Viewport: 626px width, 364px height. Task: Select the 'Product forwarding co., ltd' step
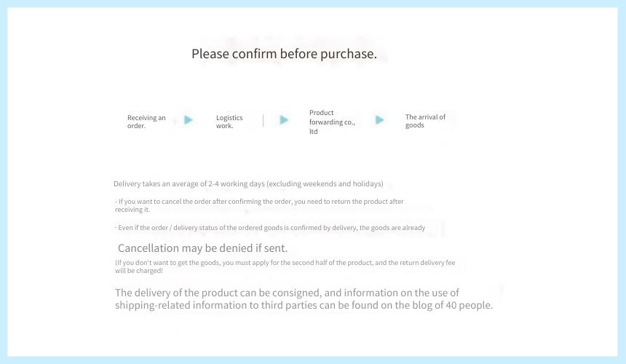pos(332,122)
